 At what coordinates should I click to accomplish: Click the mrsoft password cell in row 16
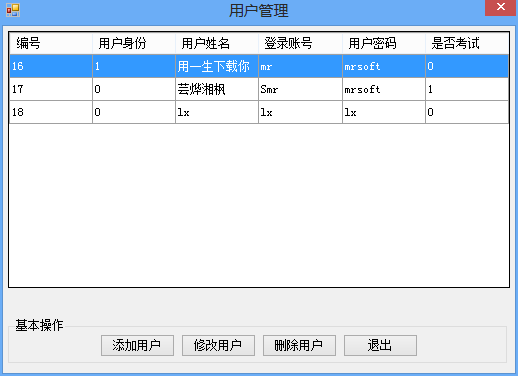(384, 66)
